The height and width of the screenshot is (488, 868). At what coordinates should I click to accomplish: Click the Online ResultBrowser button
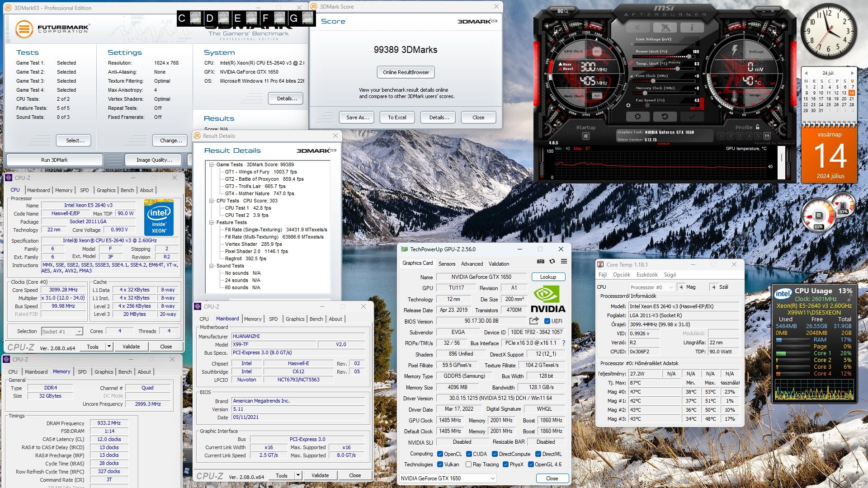406,72
